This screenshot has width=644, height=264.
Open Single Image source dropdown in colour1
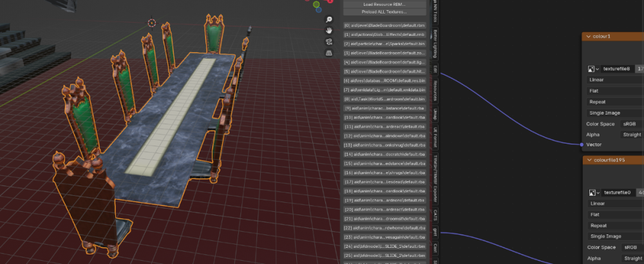tap(615, 113)
